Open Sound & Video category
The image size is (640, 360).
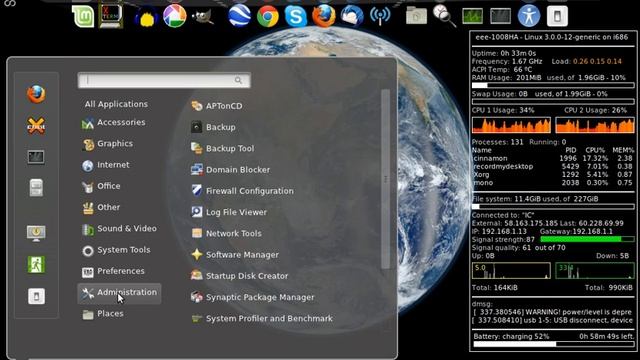(x=119, y=229)
